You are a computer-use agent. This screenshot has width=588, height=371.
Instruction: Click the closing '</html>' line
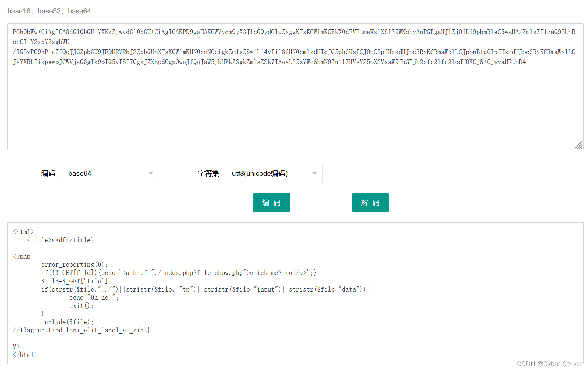25,355
